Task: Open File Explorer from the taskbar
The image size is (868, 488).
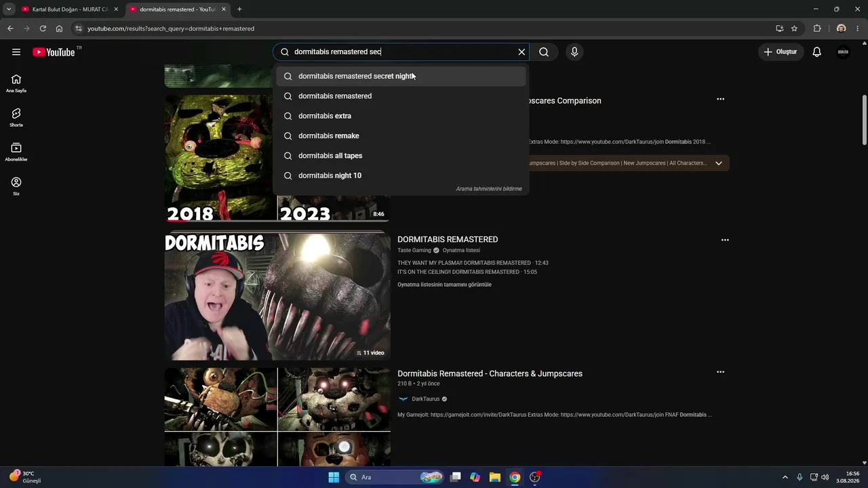Action: [x=495, y=477]
